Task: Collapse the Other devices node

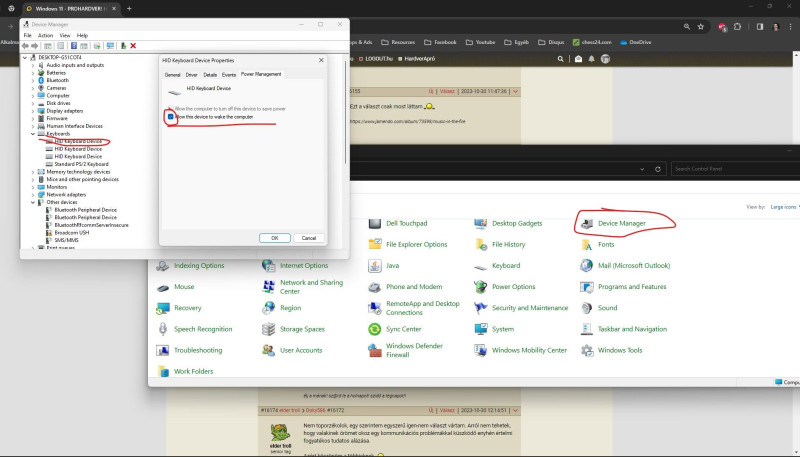Action: [33, 202]
